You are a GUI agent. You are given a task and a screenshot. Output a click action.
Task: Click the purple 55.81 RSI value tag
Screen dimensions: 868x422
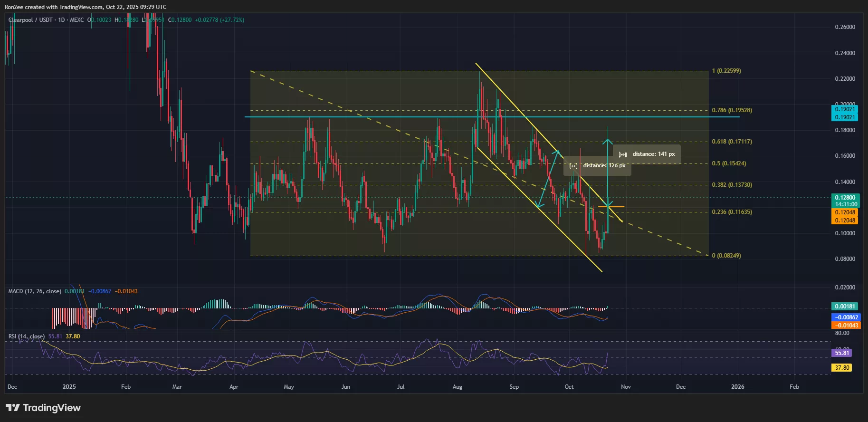tap(841, 353)
